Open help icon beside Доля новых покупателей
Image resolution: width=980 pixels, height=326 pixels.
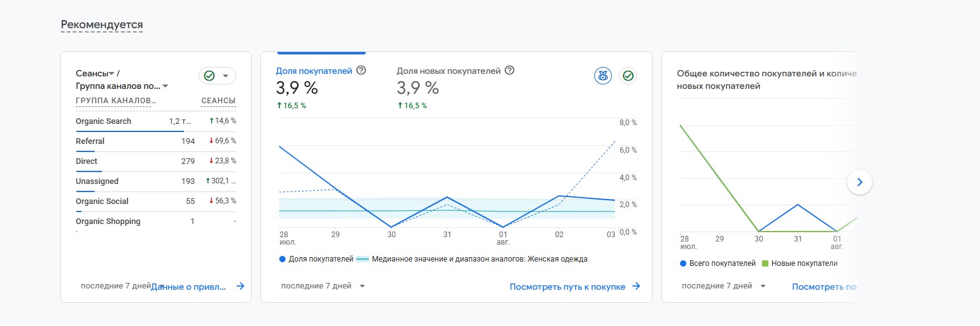click(509, 71)
